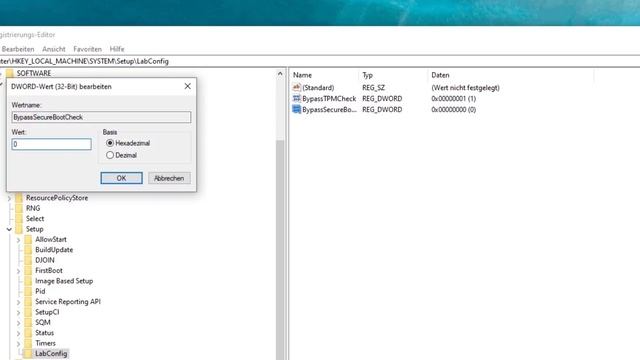Open the Bearbeiten menu
The image size is (640, 360).
18,49
